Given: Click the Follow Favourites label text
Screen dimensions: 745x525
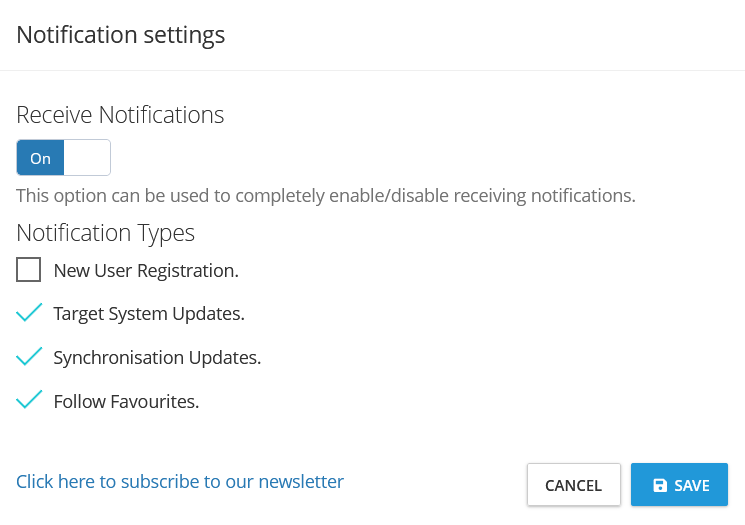Looking at the screenshot, I should click(x=126, y=402).
